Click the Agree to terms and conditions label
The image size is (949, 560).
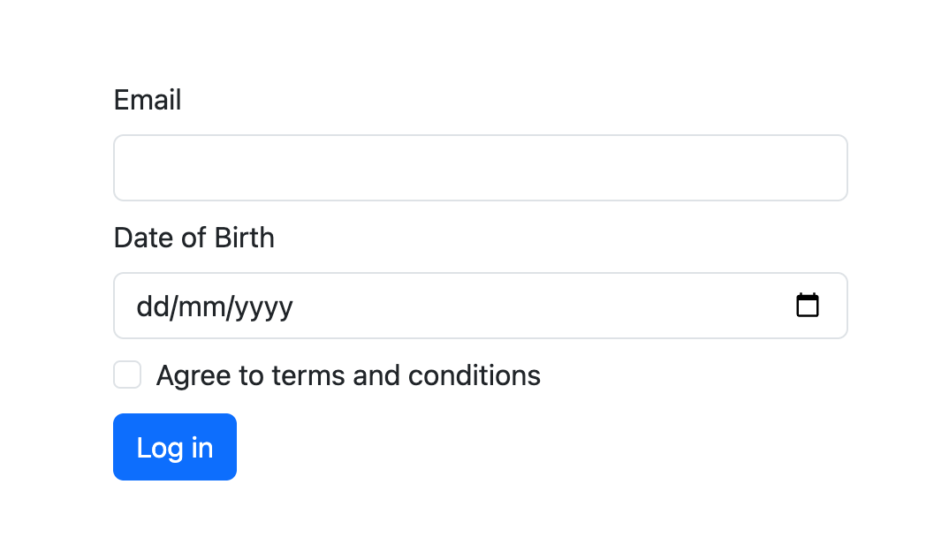(x=347, y=375)
